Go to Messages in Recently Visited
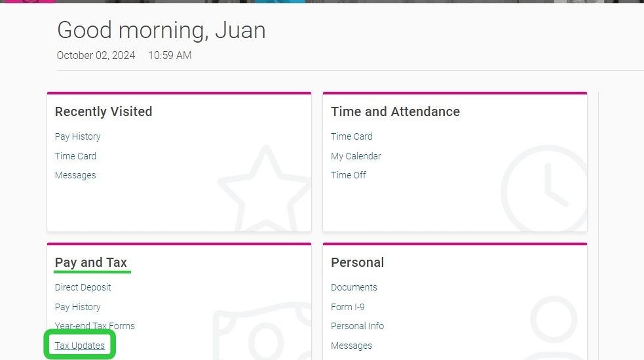The width and height of the screenshot is (644, 360). 75,175
